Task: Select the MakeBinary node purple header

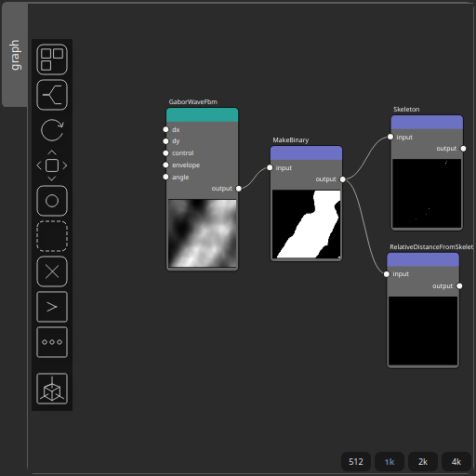Action: (306, 153)
